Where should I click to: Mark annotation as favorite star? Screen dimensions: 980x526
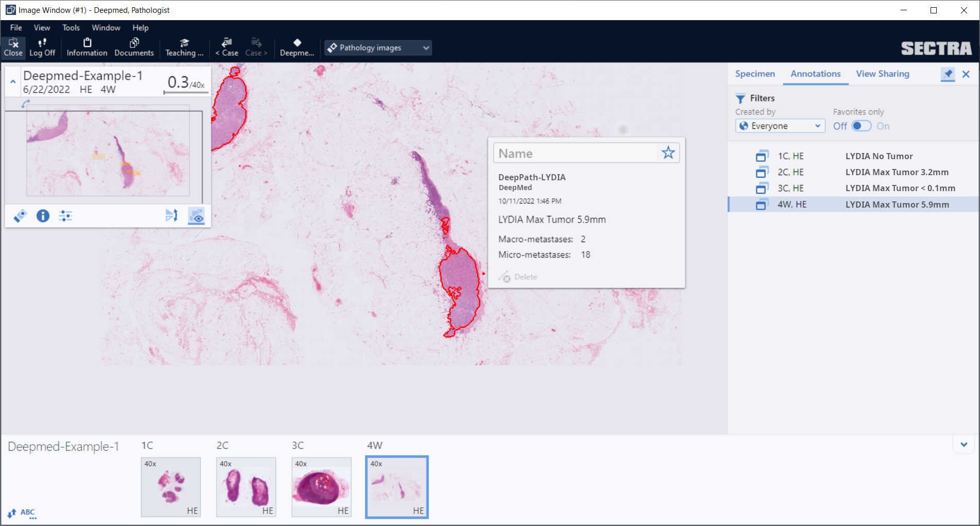point(668,153)
